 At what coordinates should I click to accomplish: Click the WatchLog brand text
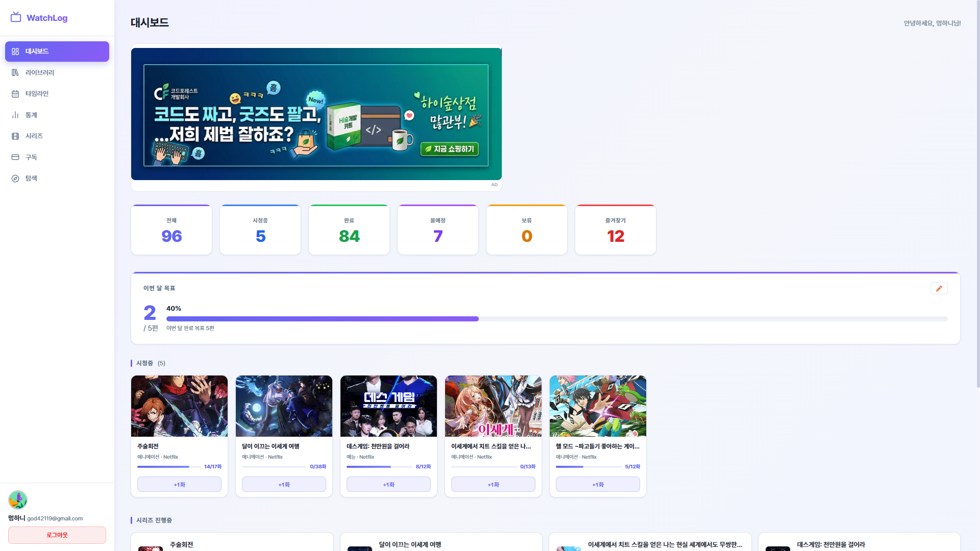[x=47, y=18]
